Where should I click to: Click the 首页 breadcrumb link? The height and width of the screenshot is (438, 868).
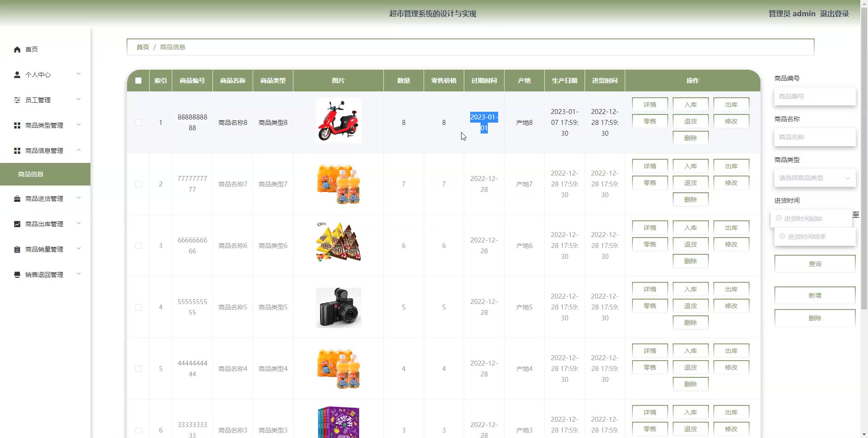pos(143,47)
